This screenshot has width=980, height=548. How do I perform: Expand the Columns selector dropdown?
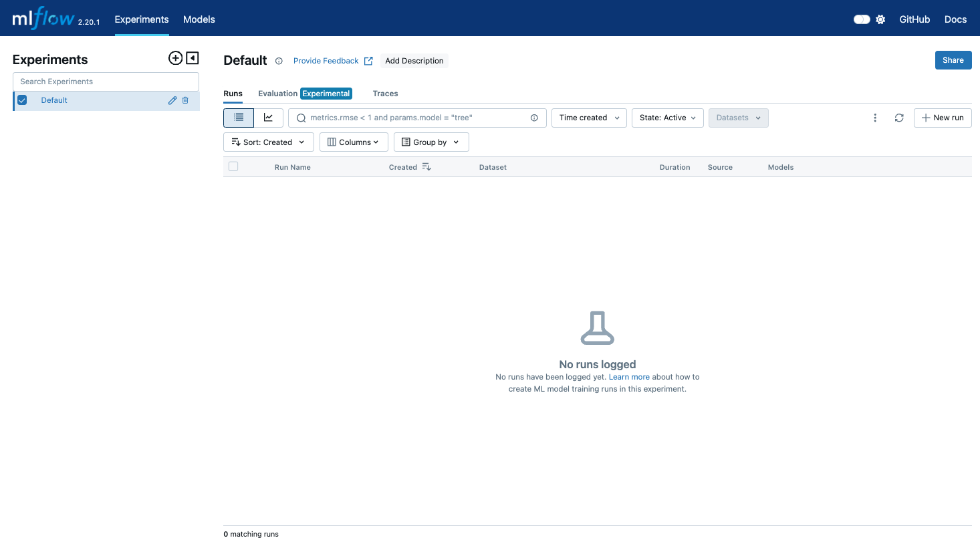354,142
